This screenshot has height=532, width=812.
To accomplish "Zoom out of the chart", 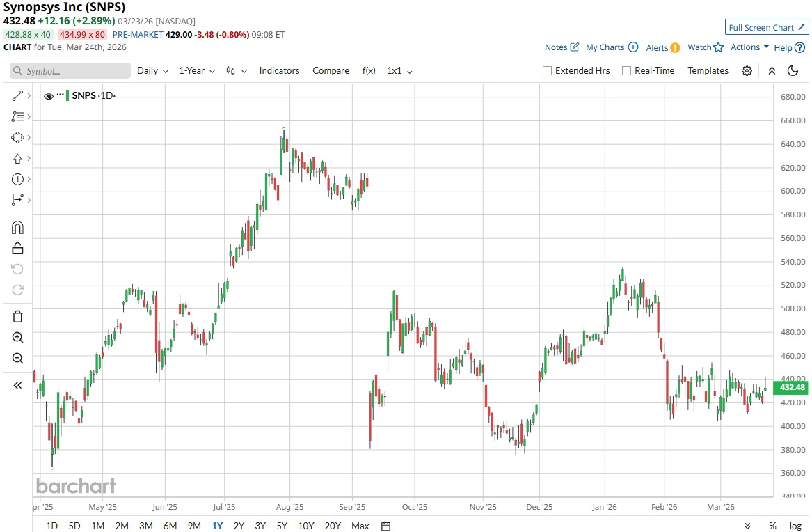I will pos(17,359).
